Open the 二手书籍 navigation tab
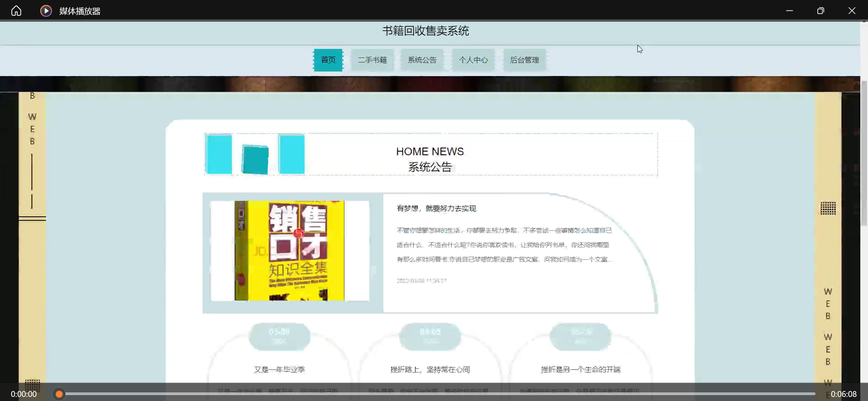868x401 pixels. [373, 60]
